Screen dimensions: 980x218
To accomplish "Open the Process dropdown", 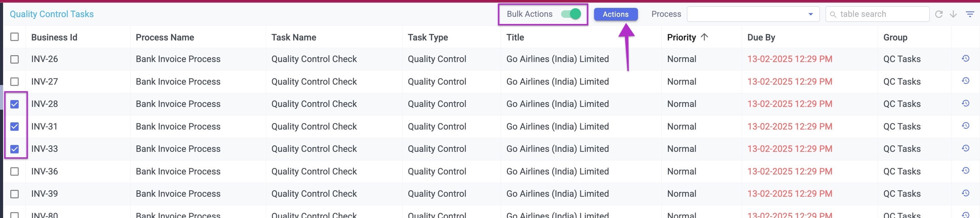I will 810,14.
